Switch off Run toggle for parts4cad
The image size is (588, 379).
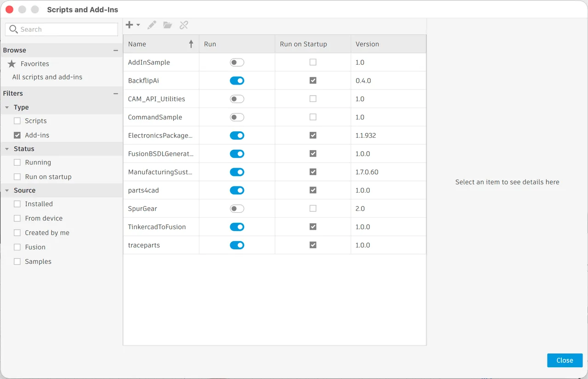237,190
